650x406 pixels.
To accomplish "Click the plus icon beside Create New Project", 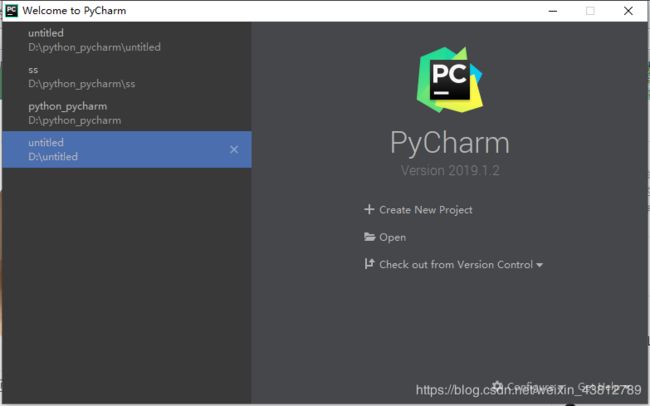I will (369, 209).
